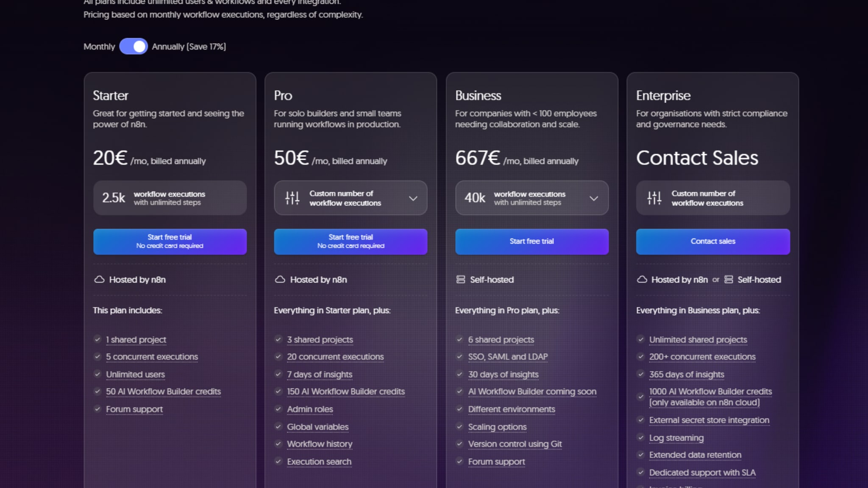Viewport: 868px width, 488px height.
Task: Click checkmark icon beside 'SSO, SAML and LDAP'
Action: [x=459, y=357]
